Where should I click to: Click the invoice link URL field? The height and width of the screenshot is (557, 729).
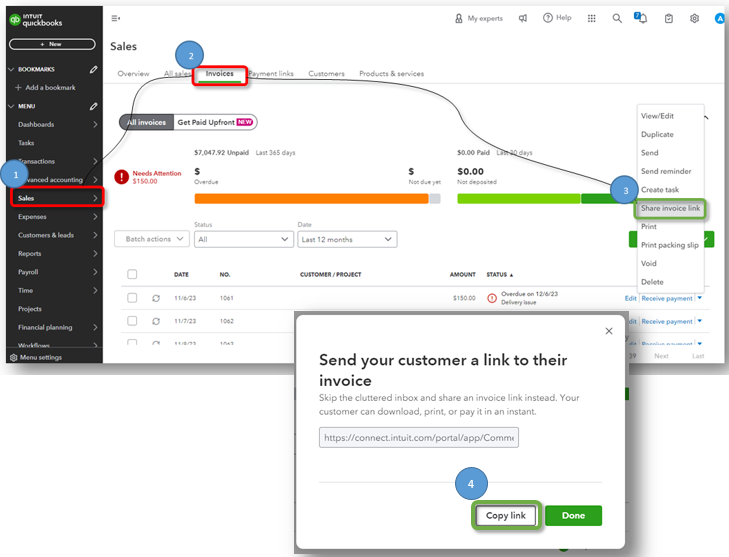[418, 438]
